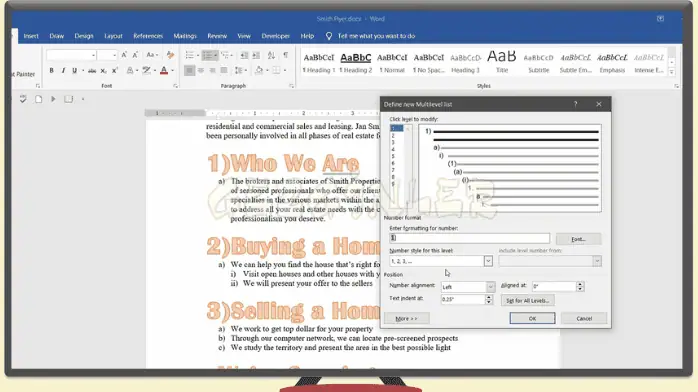Click the Shading paint bucket icon

point(259,70)
